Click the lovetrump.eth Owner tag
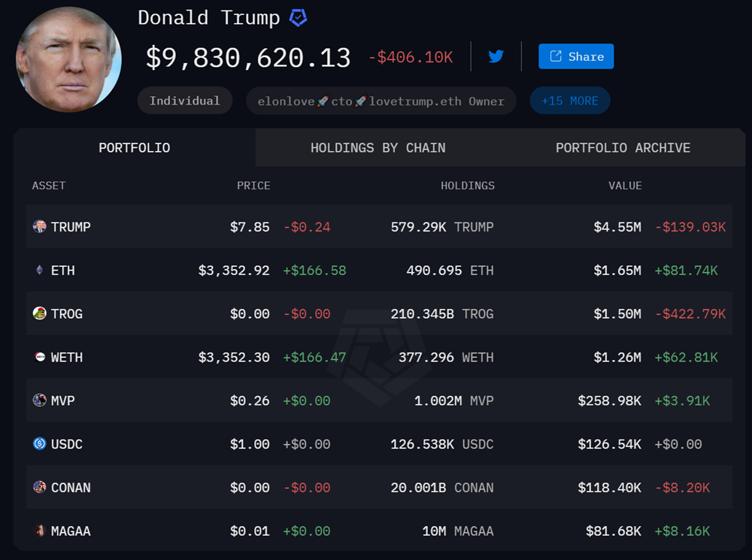Screen dimensions: 752x560 click(381, 101)
